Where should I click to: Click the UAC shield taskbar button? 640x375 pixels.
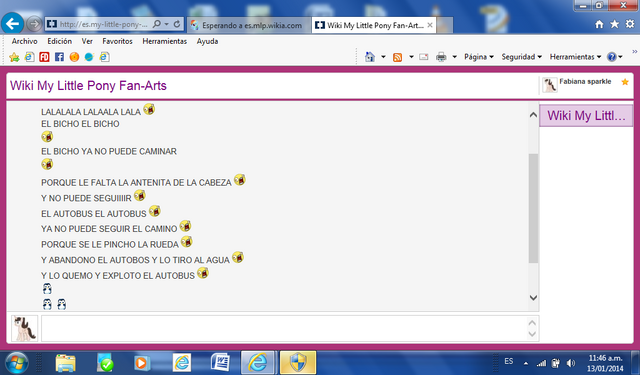coord(298,362)
